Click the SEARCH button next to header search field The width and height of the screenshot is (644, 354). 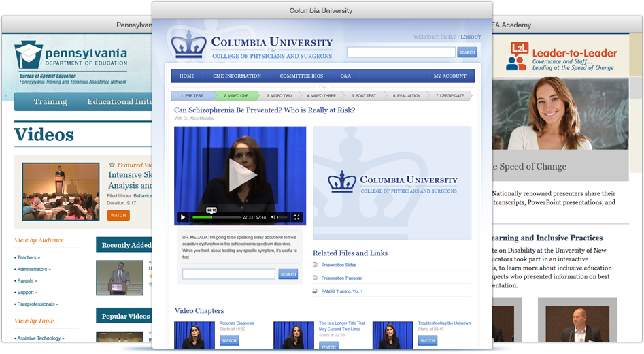click(x=467, y=52)
